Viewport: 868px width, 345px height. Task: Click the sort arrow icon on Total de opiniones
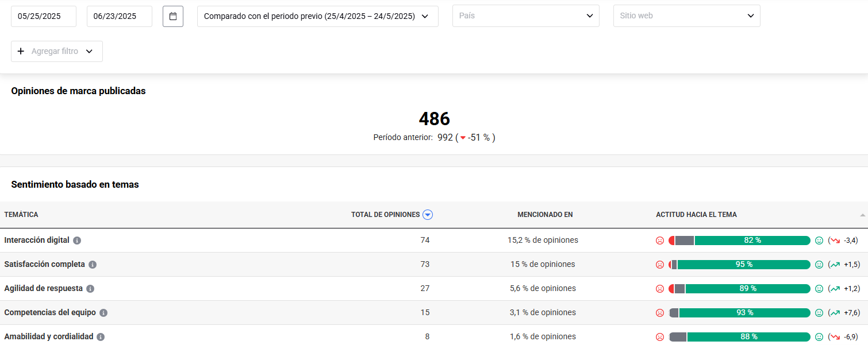point(427,215)
